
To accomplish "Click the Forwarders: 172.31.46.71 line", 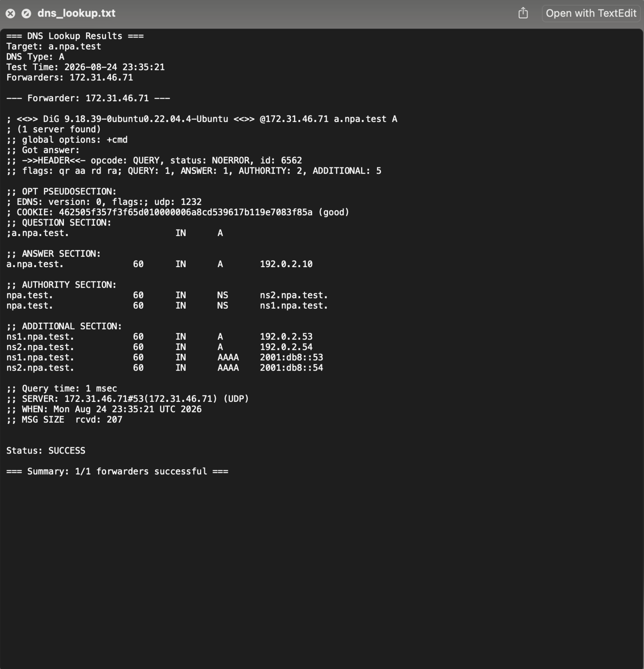I will [70, 78].
